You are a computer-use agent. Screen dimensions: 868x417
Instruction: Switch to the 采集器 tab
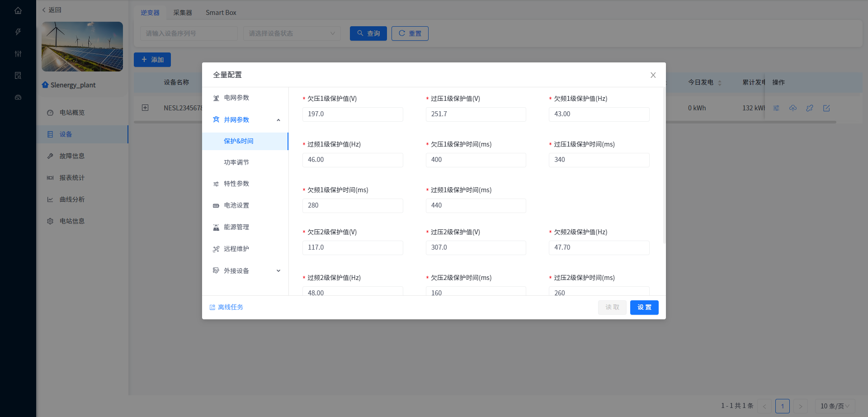tap(183, 13)
